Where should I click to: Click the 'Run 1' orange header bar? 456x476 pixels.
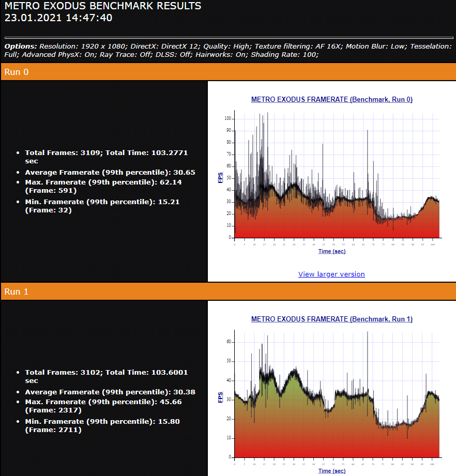229,291
